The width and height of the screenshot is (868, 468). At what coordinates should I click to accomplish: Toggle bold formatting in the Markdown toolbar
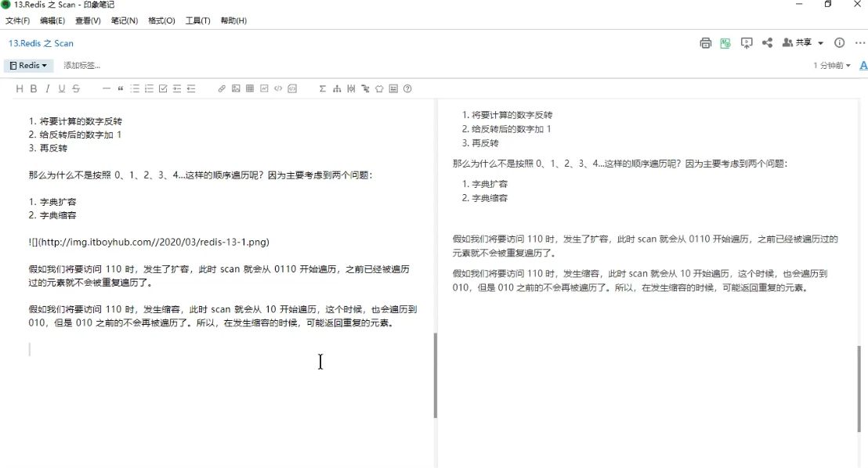pos(33,88)
